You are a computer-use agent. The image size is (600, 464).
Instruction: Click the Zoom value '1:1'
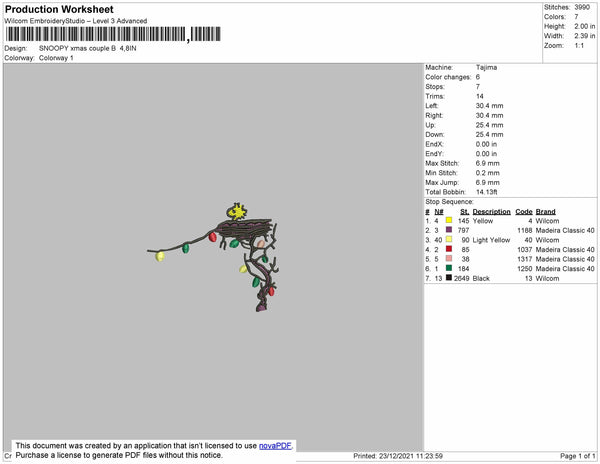click(x=579, y=46)
